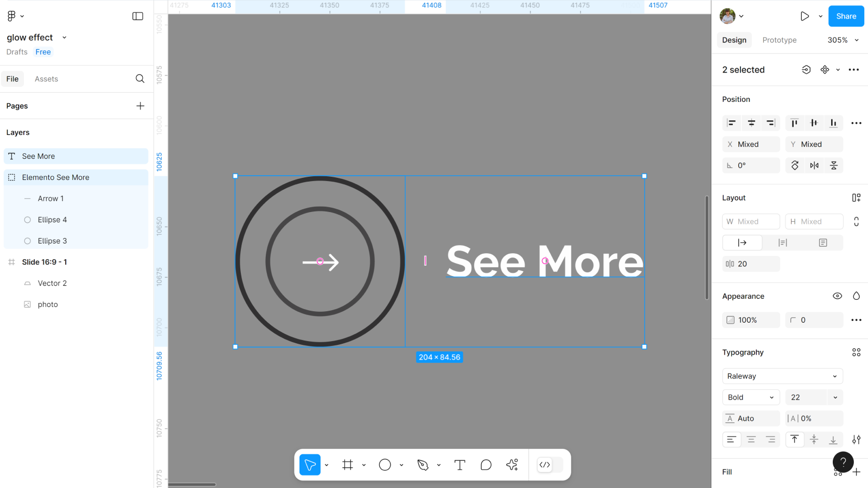Toggle the Dev Mode switch
The image size is (868, 488).
point(550,465)
